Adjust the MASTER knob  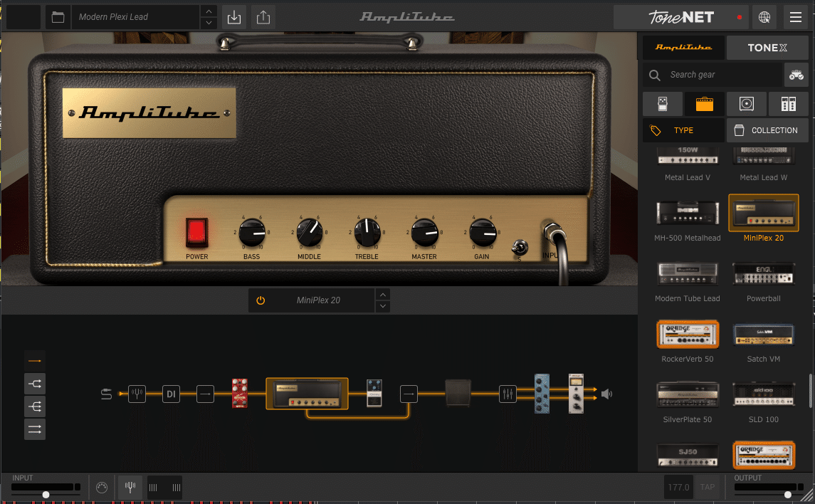[425, 233]
